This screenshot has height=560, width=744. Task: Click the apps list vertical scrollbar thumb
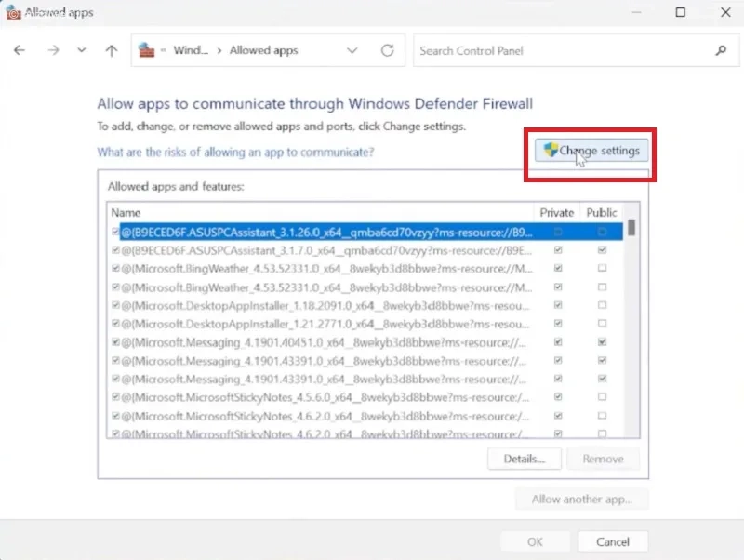(x=631, y=227)
